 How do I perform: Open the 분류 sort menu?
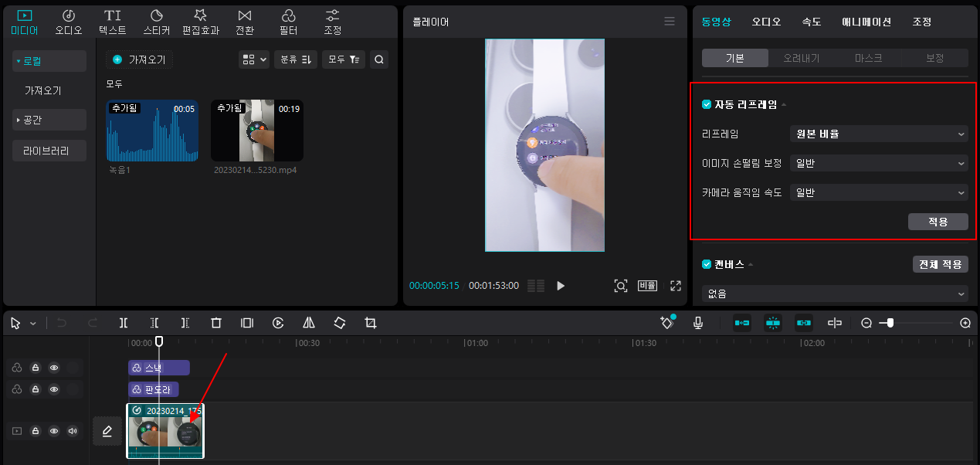295,59
